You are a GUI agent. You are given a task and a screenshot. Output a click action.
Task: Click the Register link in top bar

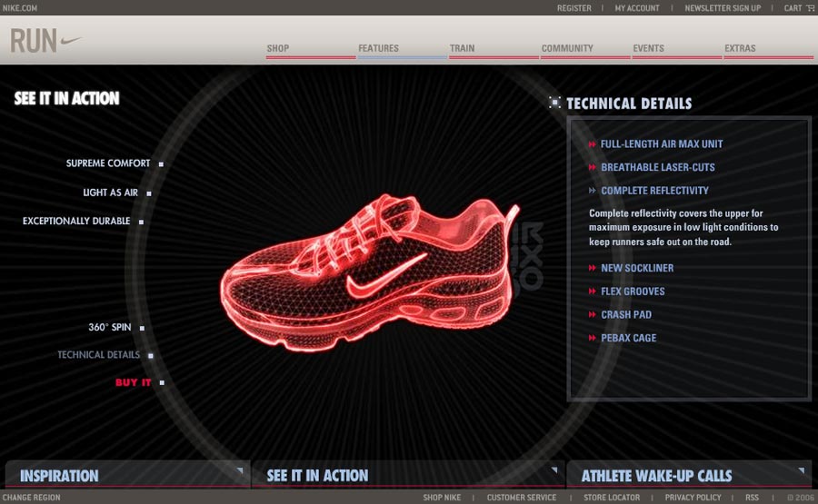pos(574,8)
